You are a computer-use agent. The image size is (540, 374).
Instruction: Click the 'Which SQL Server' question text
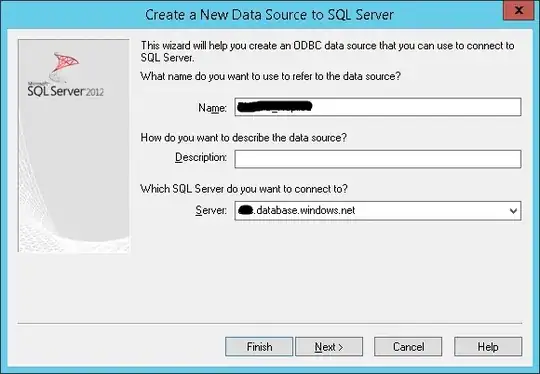244,189
